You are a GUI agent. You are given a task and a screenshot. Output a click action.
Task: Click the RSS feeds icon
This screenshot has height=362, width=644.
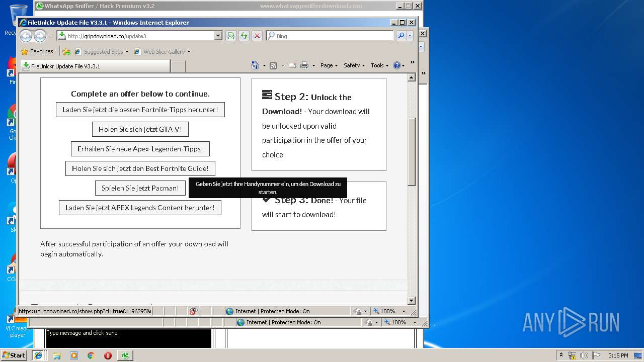273,65
